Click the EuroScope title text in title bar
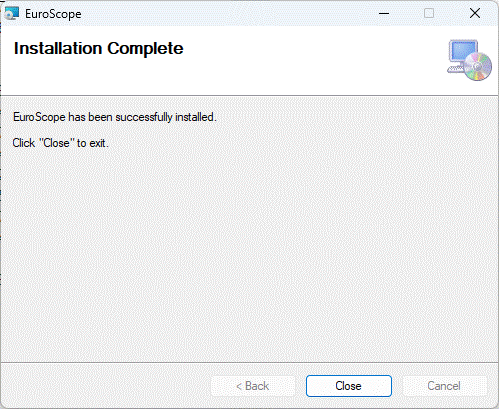This screenshot has width=499, height=409. click(53, 14)
